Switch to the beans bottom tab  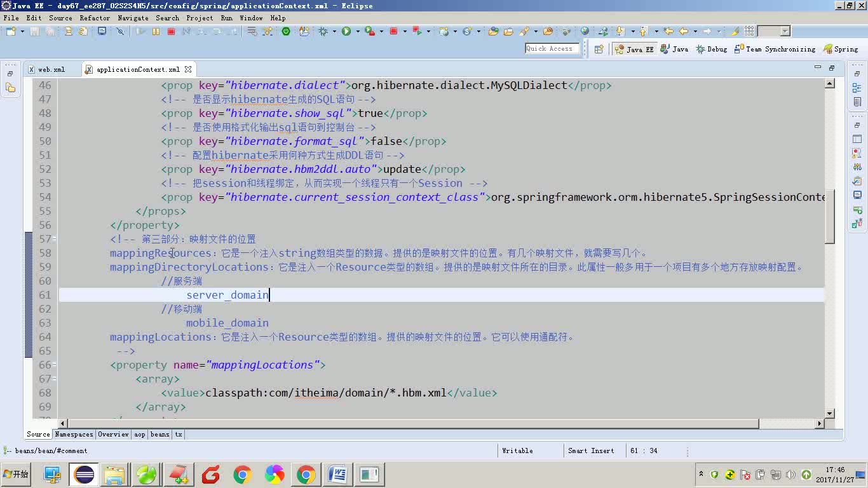coord(160,435)
